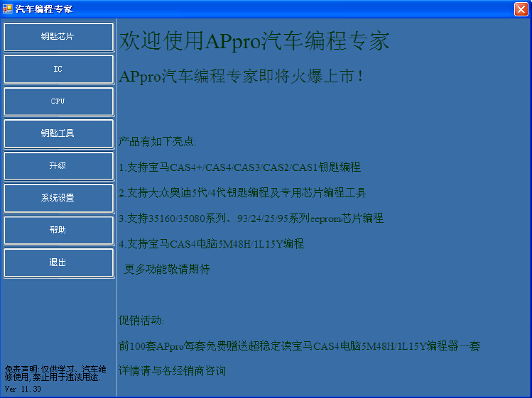The height and width of the screenshot is (398, 532).
Task: Click the line starting 前100套APpro
Action: tap(299, 346)
